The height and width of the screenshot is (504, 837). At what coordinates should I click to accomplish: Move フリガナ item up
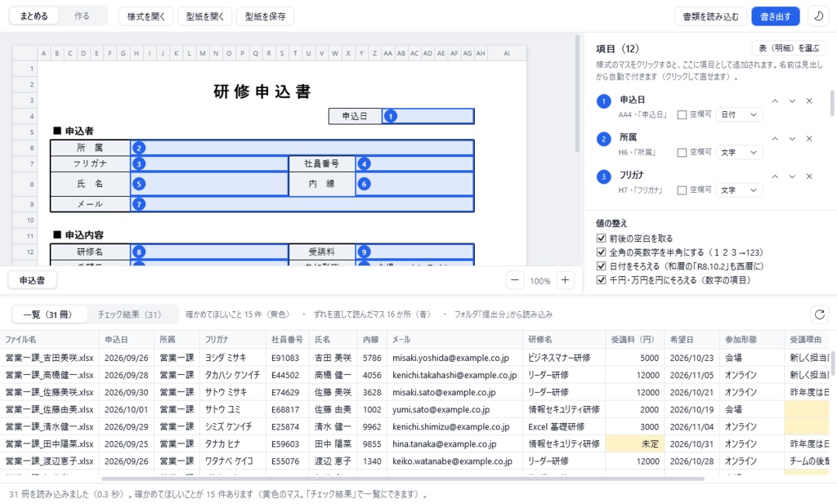[x=775, y=176]
